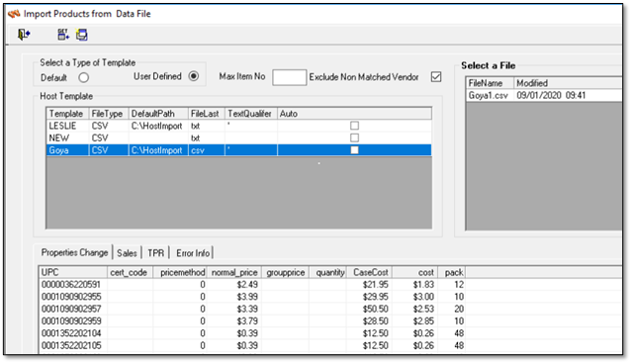Viewport: 632px width, 364px height.
Task: Click the Template column header
Action: [67, 114]
